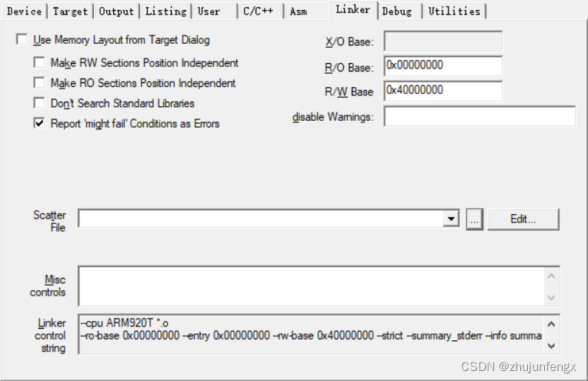This screenshot has width=588, height=381.
Task: Go to the Listing tab
Action: 165,12
